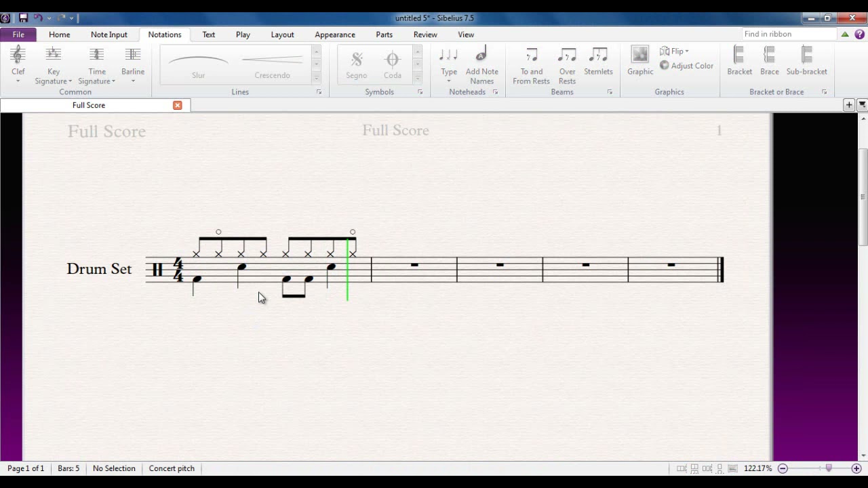The image size is (868, 488).
Task: Open the Time Signature gallery
Action: point(97,65)
